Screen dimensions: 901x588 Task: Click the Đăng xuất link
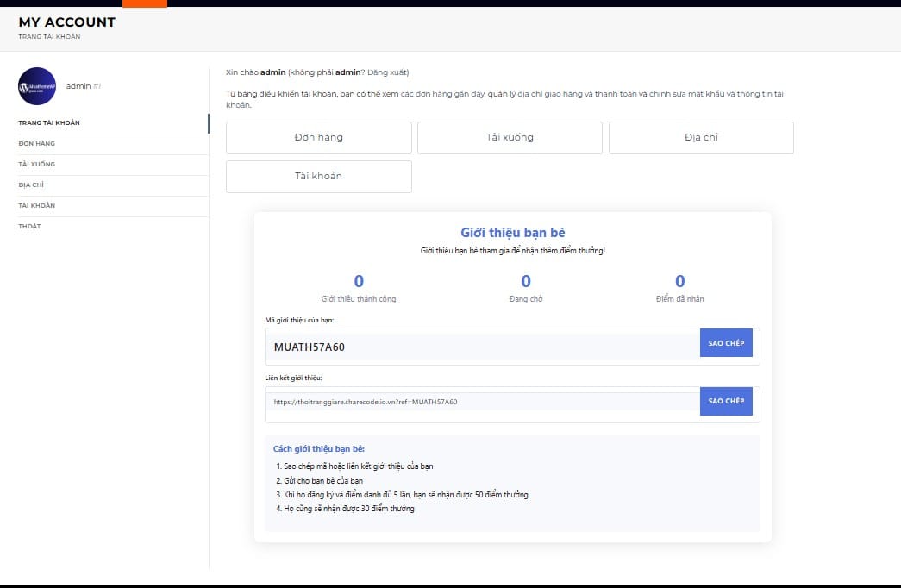pos(388,72)
